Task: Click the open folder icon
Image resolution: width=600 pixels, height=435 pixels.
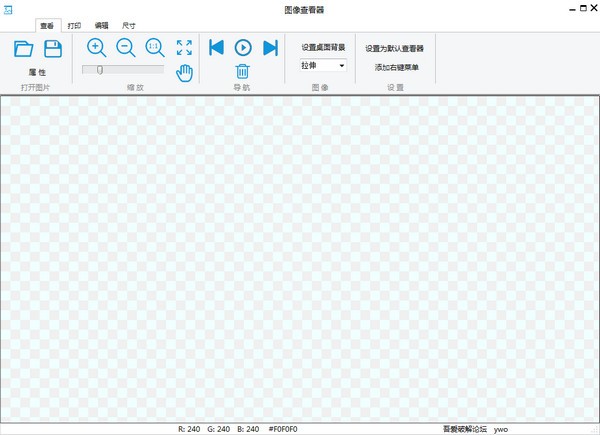Action: tap(24, 48)
